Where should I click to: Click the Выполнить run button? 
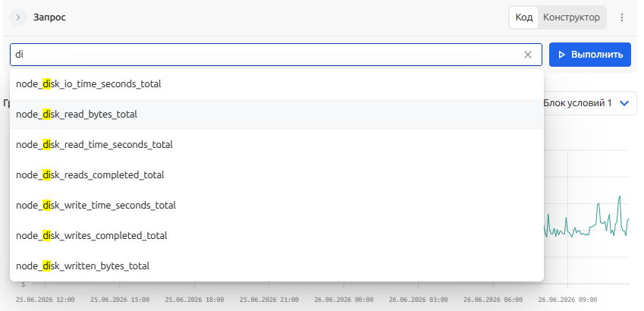[x=590, y=55]
